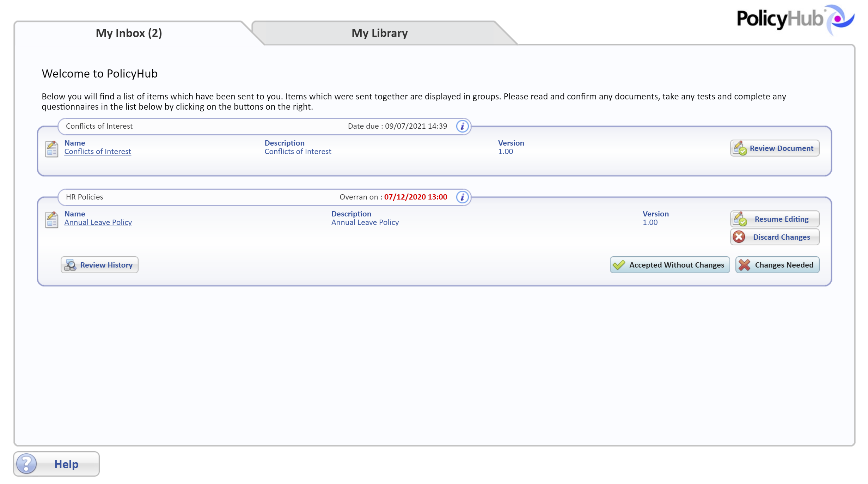Click the PolicyHub logo
Viewport: 868px width, 484px height.
coord(794,19)
